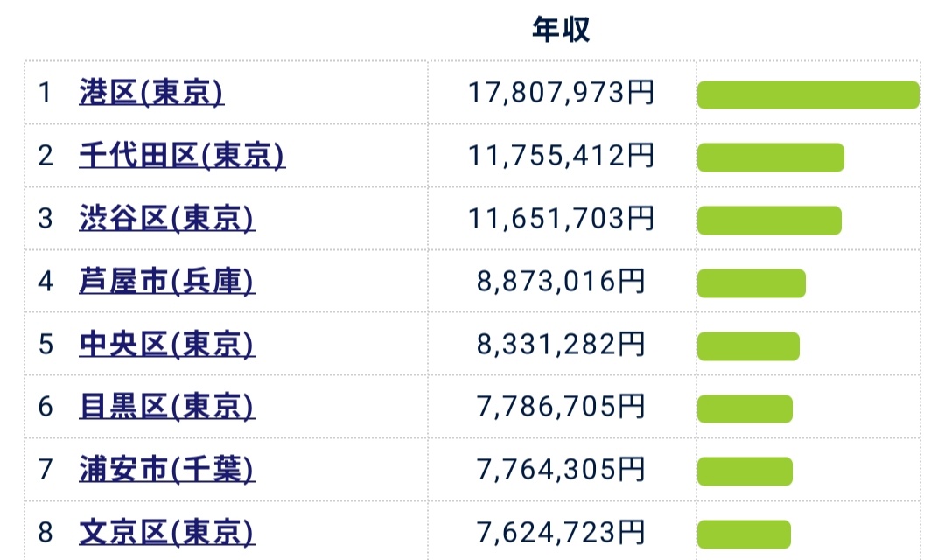This screenshot has height=560, width=945.
Task: Click the green bar for 千代田区
Action: [771, 157]
